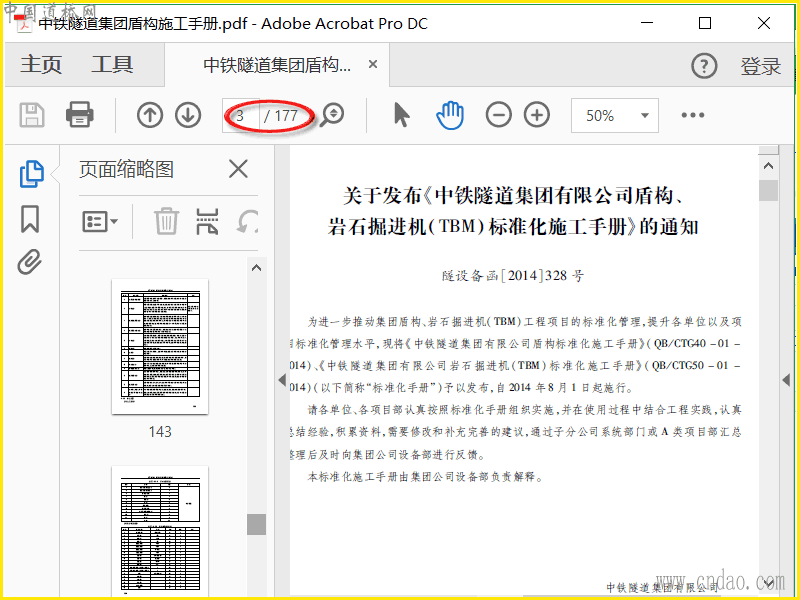The width and height of the screenshot is (800, 600).
Task: Print the document with printer icon
Action: click(80, 115)
